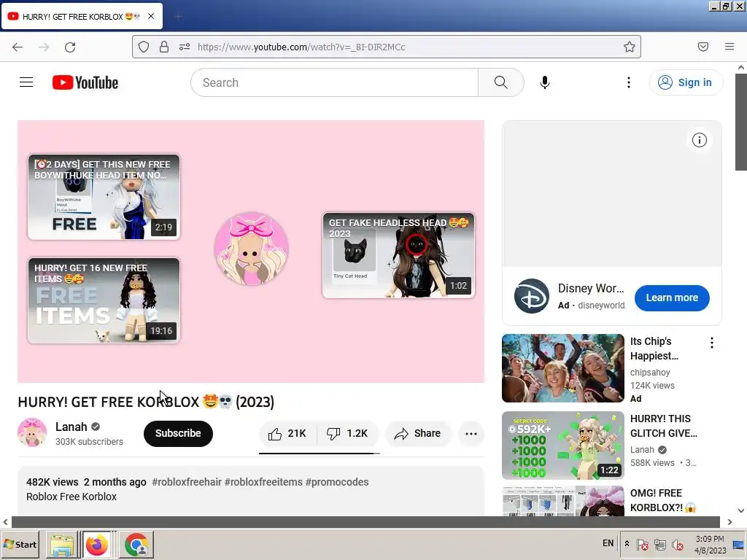
Task: Dislike the video showing 1.2K
Action: tap(347, 433)
